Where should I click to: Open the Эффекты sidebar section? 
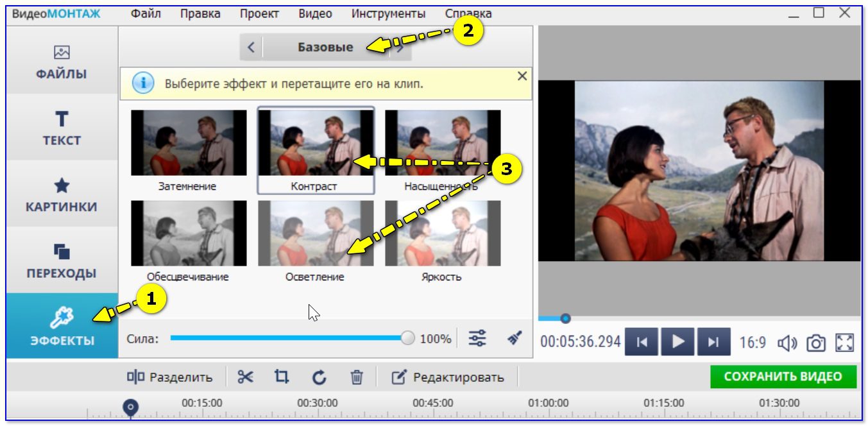pos(62,326)
